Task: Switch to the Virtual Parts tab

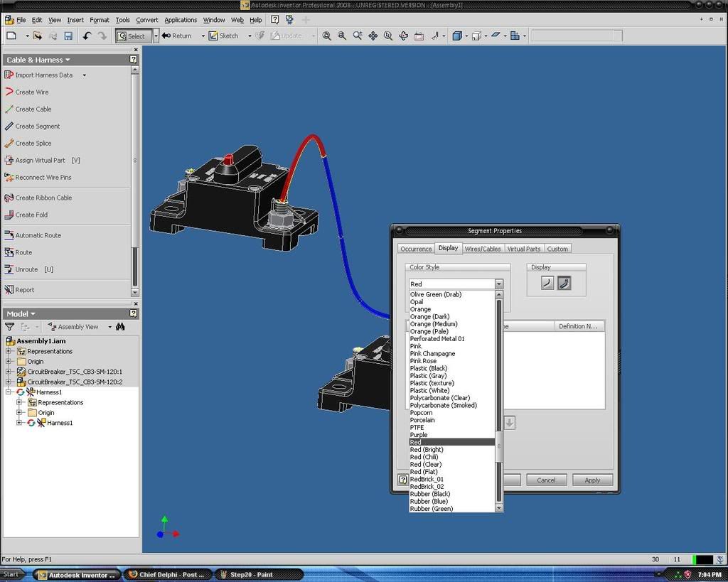Action: (x=524, y=249)
